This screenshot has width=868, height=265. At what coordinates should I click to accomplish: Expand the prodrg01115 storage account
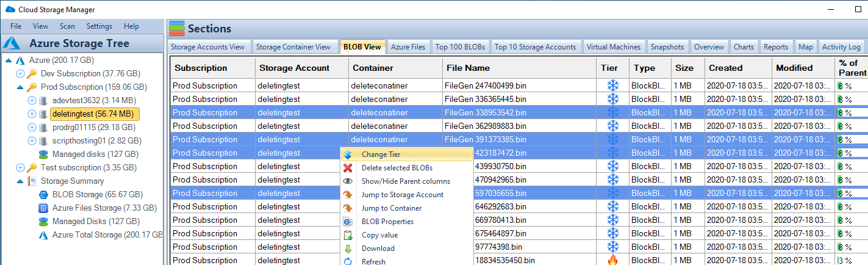pos(32,128)
